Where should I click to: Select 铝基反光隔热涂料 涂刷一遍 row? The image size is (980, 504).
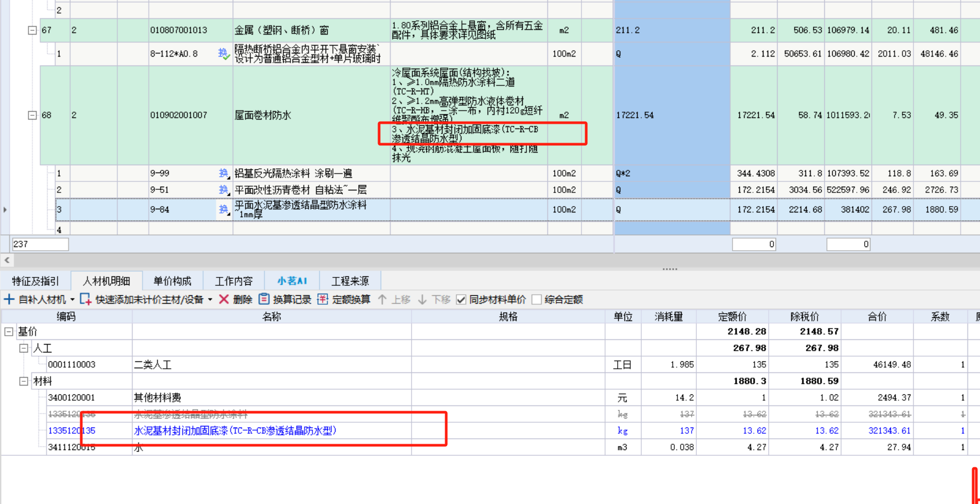click(x=294, y=173)
